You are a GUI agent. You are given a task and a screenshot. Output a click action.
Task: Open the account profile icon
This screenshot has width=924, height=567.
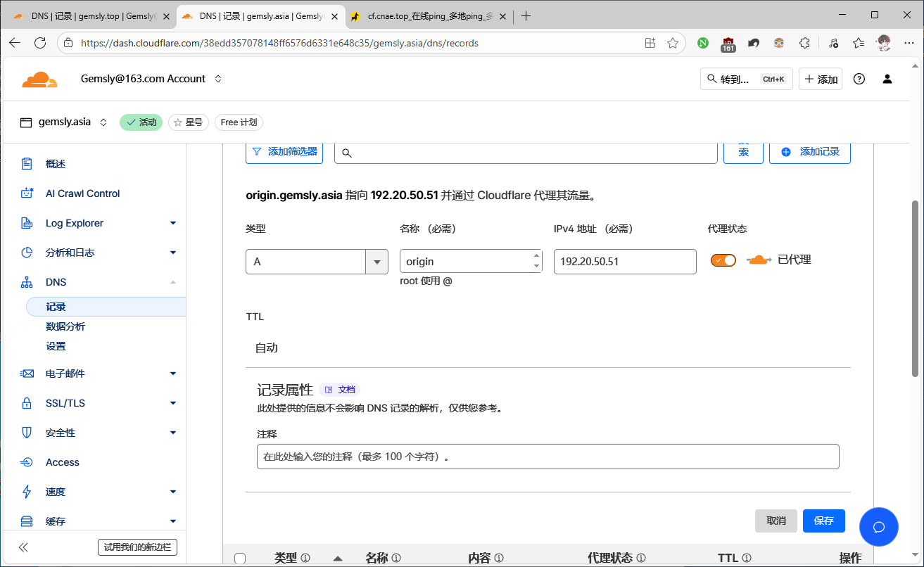887,79
